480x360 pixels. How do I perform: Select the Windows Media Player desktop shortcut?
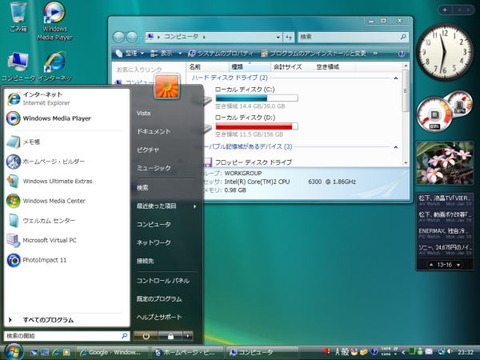point(55,21)
